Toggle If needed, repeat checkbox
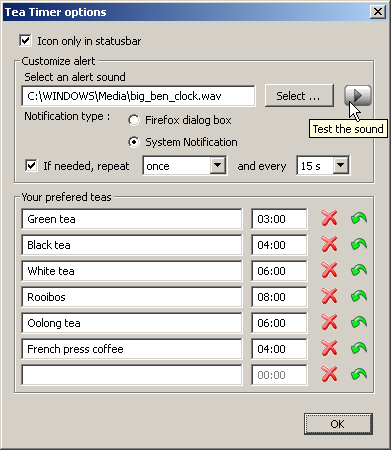 pyautogui.click(x=31, y=166)
